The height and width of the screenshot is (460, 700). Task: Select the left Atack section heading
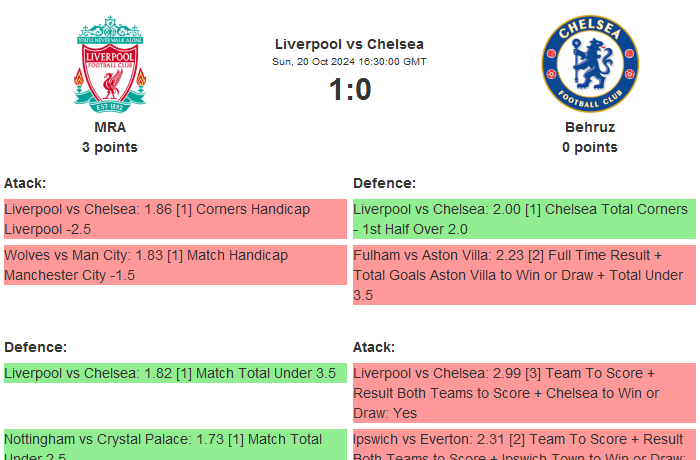pos(25,183)
